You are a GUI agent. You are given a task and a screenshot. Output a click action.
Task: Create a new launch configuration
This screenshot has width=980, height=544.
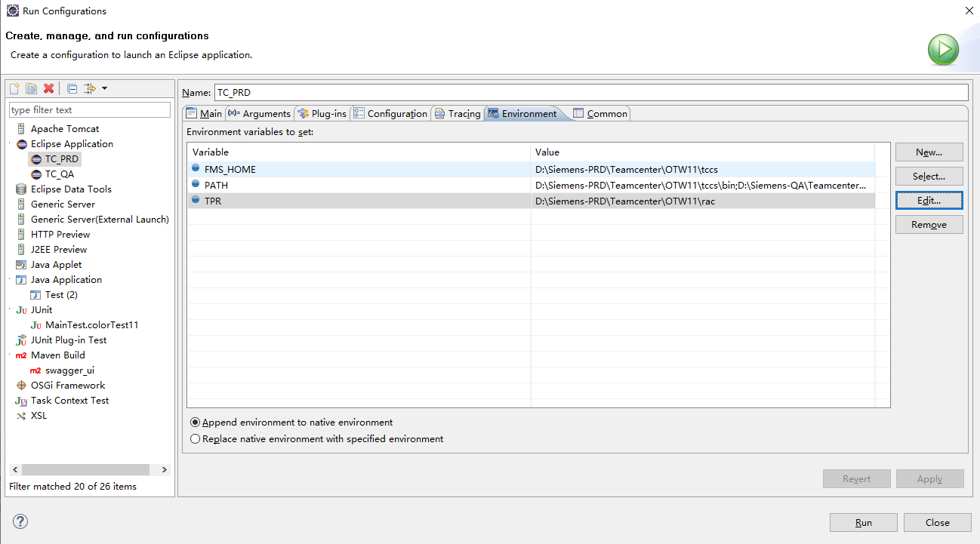(x=14, y=88)
